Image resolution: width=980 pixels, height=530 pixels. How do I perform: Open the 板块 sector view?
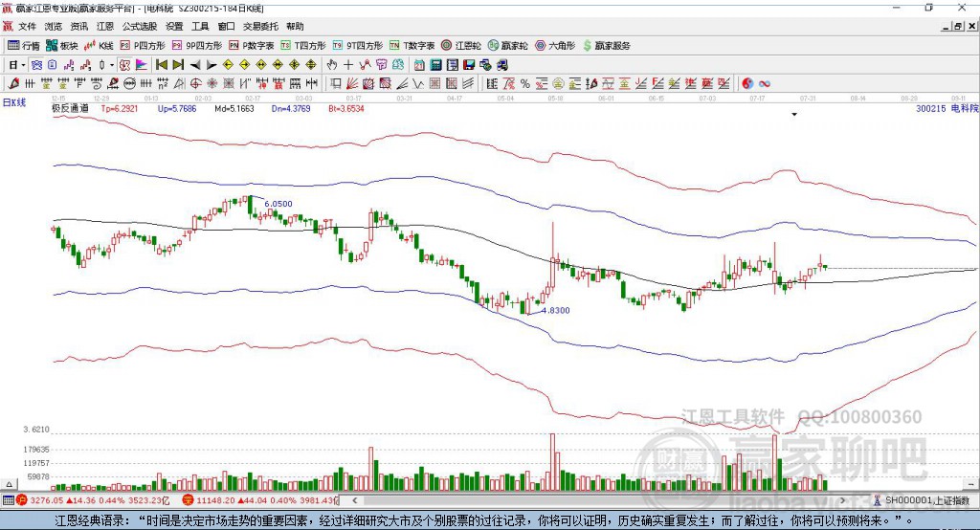(x=62, y=46)
